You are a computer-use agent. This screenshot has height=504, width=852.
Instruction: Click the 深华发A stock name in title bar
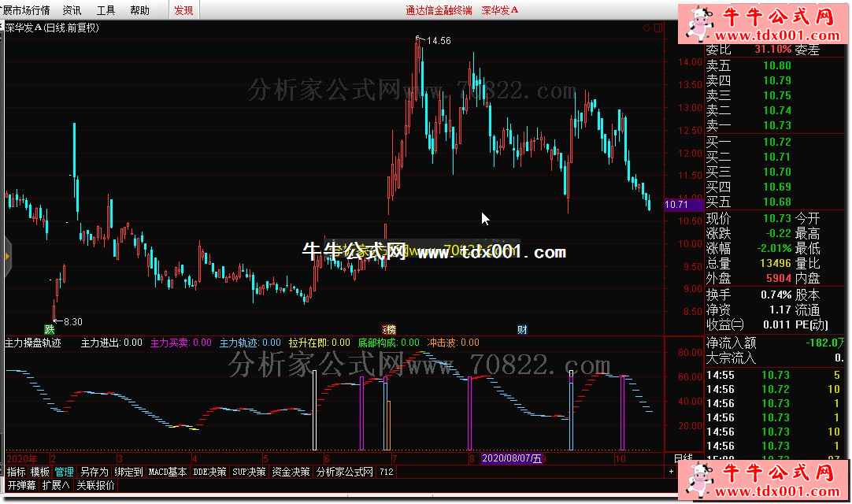pos(500,10)
